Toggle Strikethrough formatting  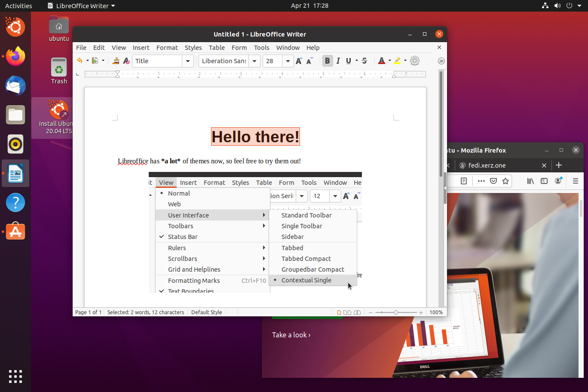[x=364, y=61]
